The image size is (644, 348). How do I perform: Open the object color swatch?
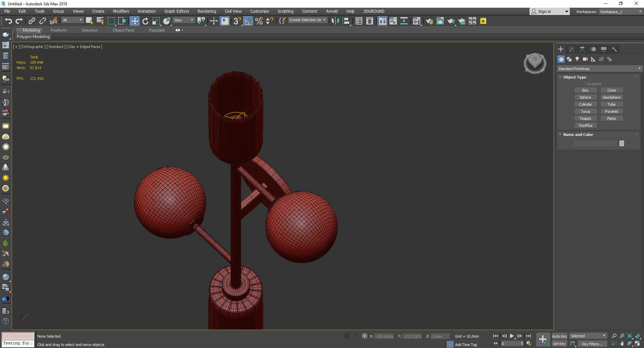[622, 143]
